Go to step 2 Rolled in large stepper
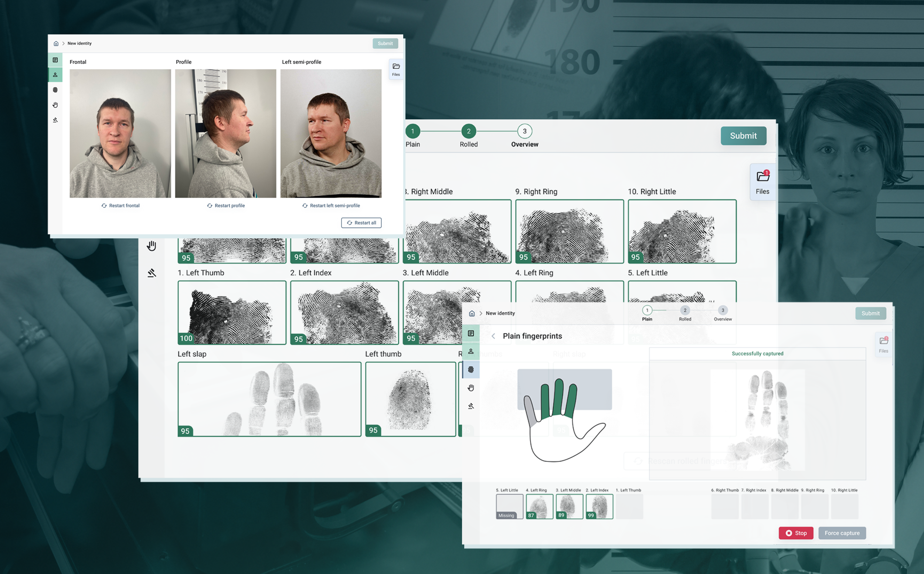The height and width of the screenshot is (574, 924). tap(468, 131)
